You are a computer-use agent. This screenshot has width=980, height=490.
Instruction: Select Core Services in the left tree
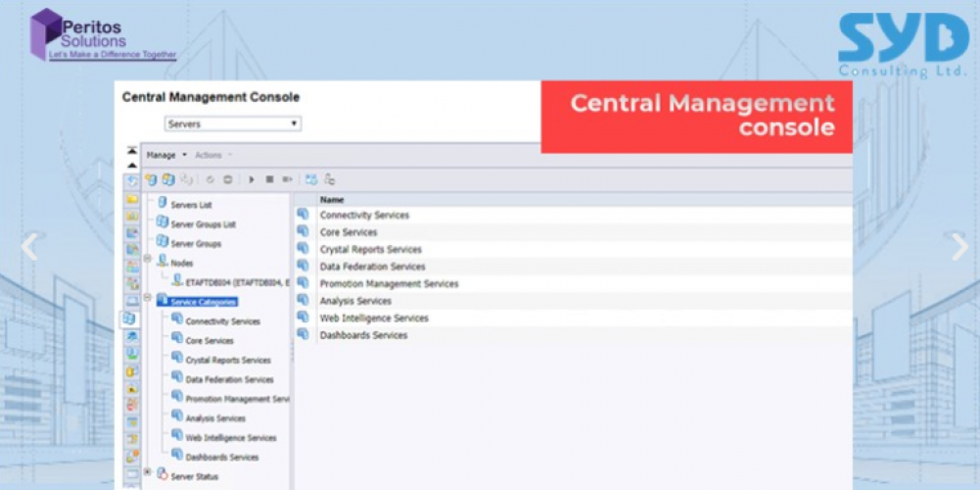(x=210, y=341)
